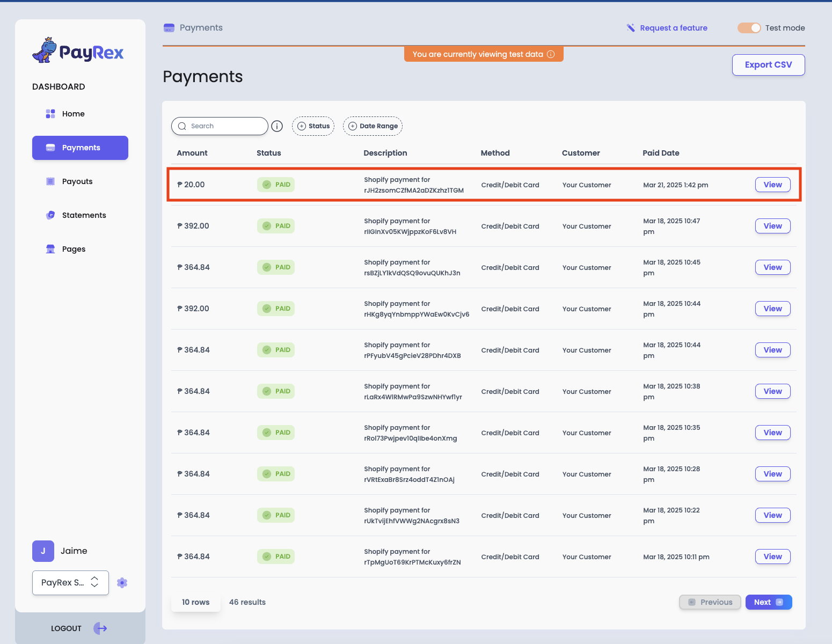Click the info icon next to the search bar
The width and height of the screenshot is (832, 644).
277,126
